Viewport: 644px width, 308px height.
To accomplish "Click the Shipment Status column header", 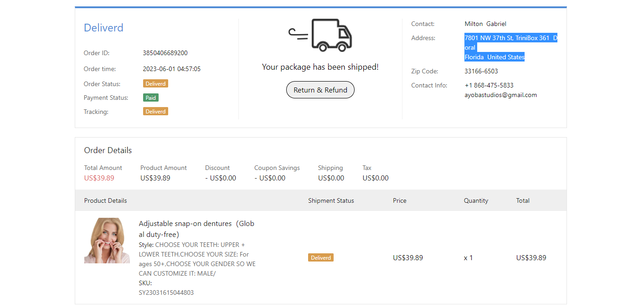I will [x=331, y=200].
